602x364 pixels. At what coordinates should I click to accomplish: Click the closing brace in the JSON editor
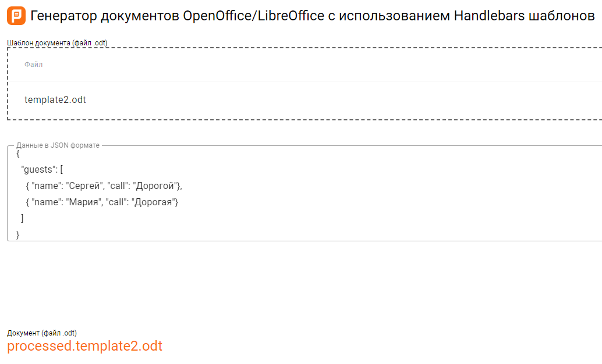coord(18,234)
